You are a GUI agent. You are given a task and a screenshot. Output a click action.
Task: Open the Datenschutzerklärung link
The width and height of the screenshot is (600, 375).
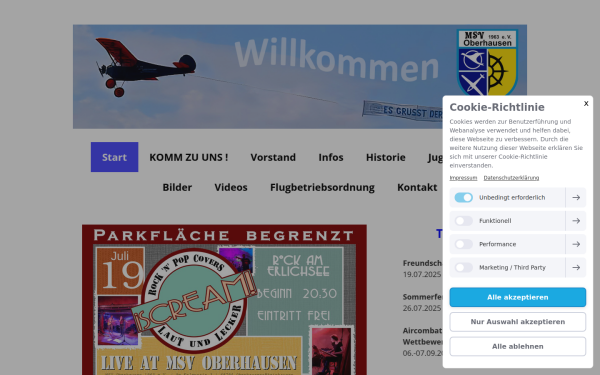point(511,178)
